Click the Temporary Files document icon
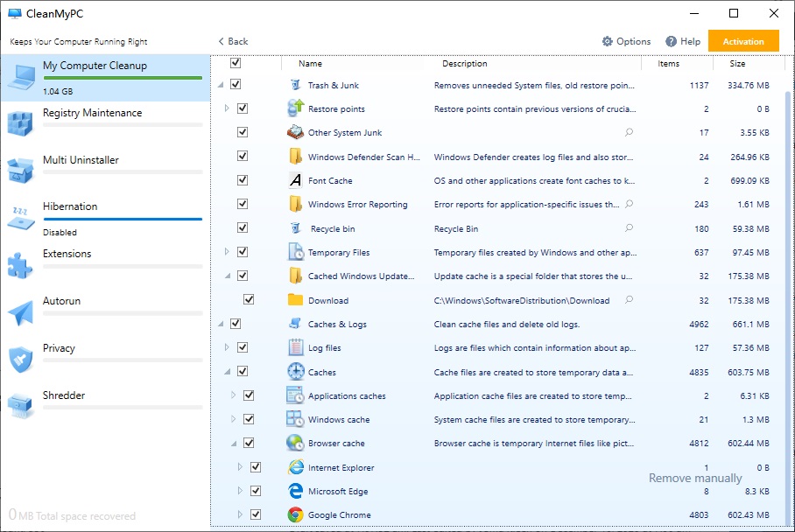Viewport: 795px width, 532px height. click(x=295, y=252)
